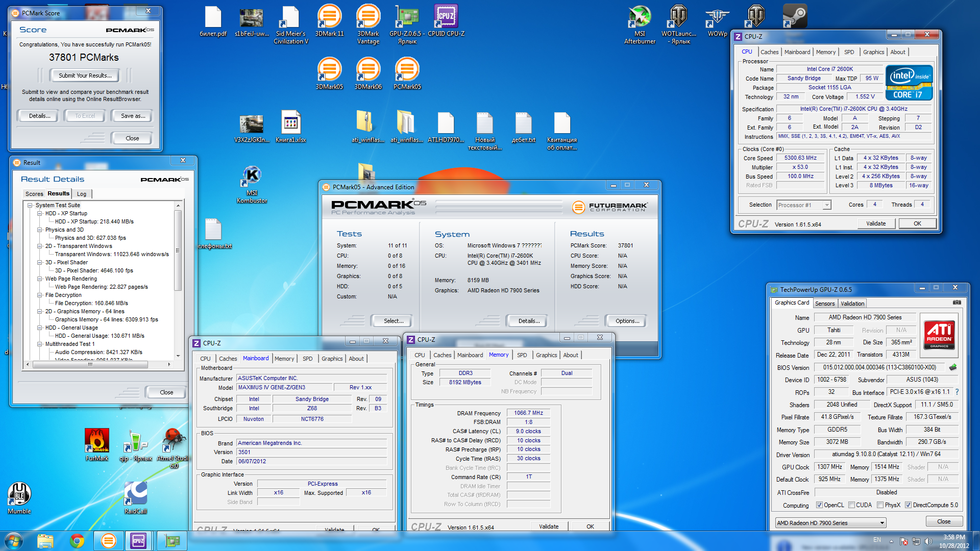This screenshot has height=551, width=980.
Task: Open the AMD Radeon HD 7900 Series dropdown
Action: point(830,523)
